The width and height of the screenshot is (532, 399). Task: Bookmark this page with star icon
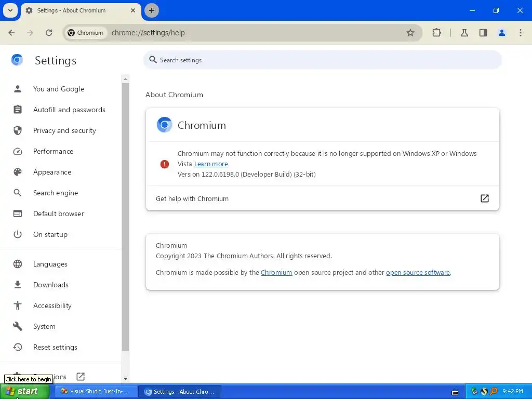410,33
